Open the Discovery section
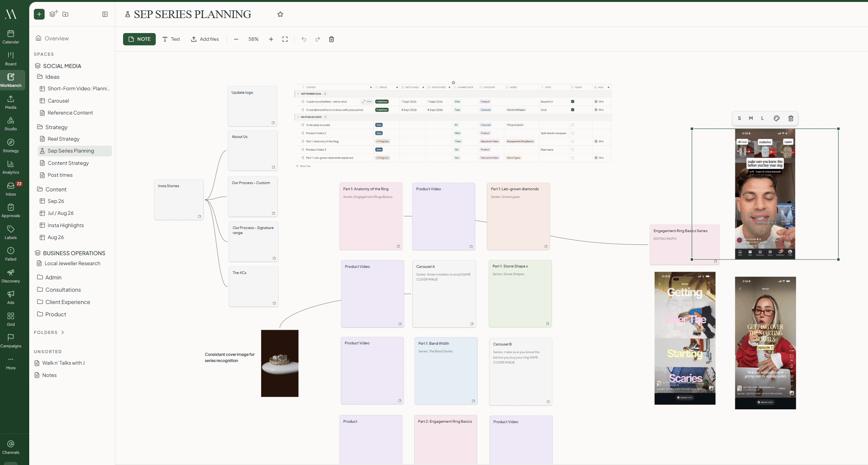The image size is (868, 465). coord(11,276)
